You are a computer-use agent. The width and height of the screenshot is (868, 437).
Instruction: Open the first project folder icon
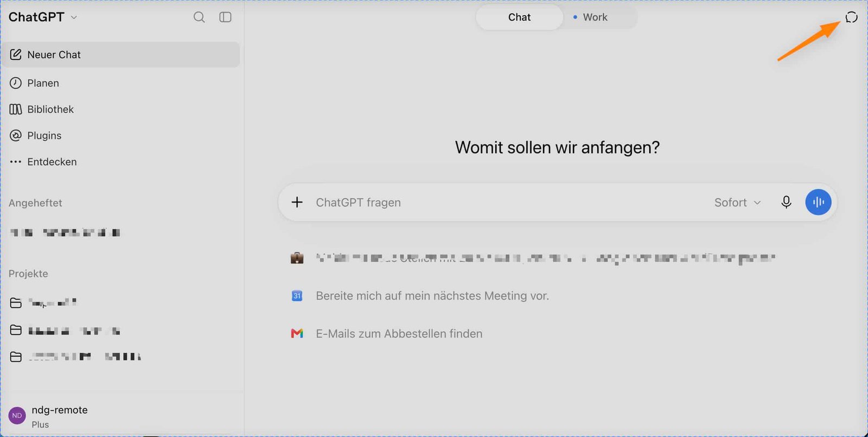16,303
